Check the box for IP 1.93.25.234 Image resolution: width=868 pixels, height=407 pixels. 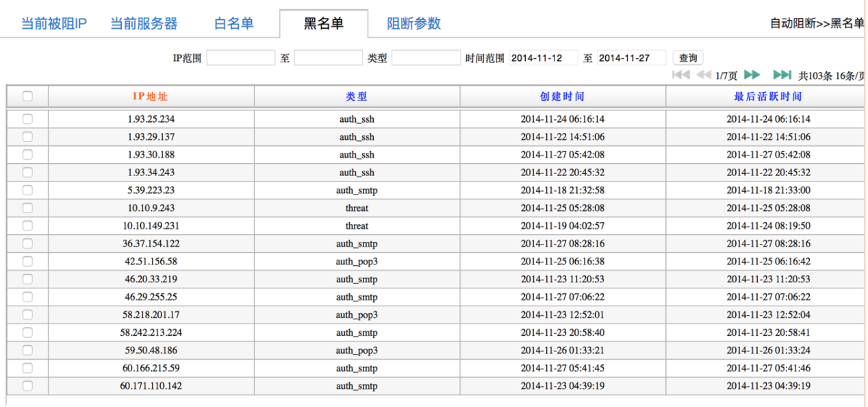pyautogui.click(x=27, y=119)
